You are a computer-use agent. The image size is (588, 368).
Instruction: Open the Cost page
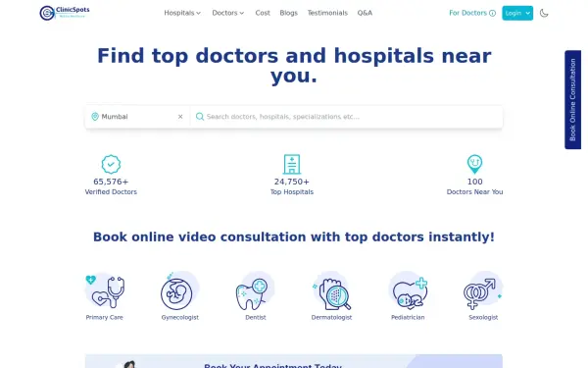pyautogui.click(x=263, y=13)
